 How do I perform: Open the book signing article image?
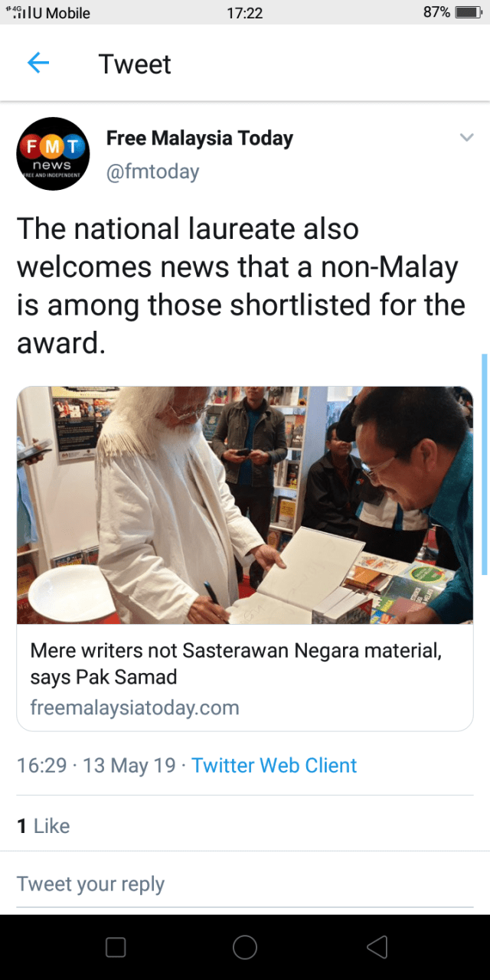(245, 505)
